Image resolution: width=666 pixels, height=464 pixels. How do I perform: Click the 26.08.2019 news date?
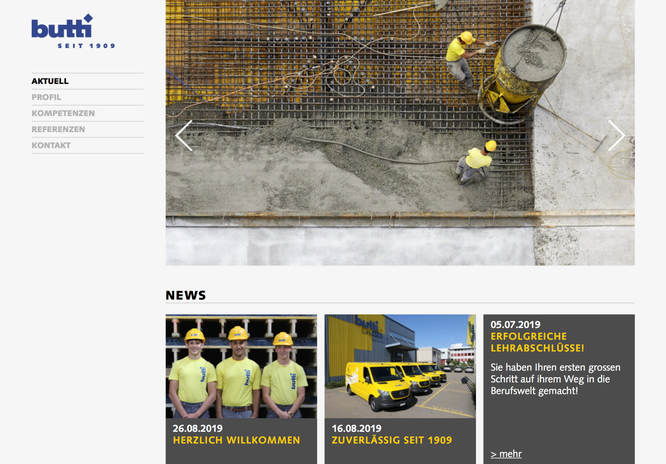point(196,428)
